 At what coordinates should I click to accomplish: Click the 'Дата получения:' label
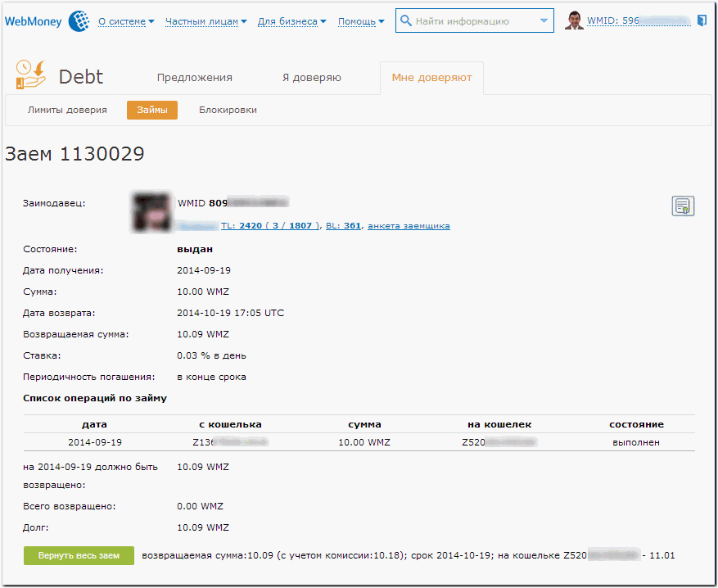pos(63,270)
